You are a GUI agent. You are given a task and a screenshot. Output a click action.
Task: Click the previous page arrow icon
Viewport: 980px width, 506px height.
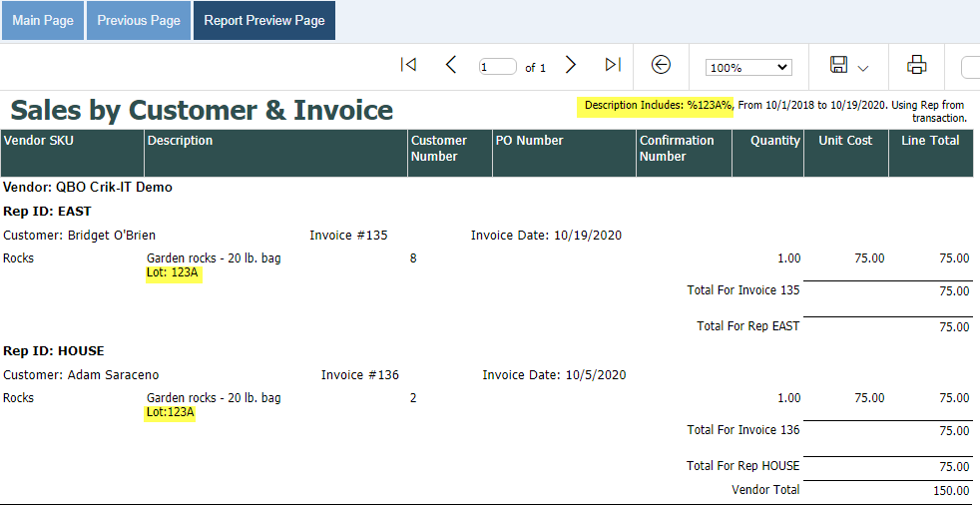pyautogui.click(x=451, y=65)
